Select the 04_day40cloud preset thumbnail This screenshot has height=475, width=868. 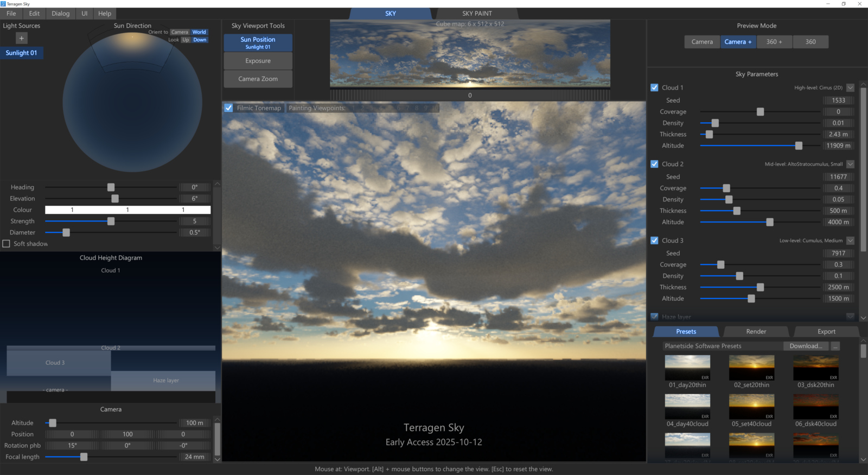point(687,407)
